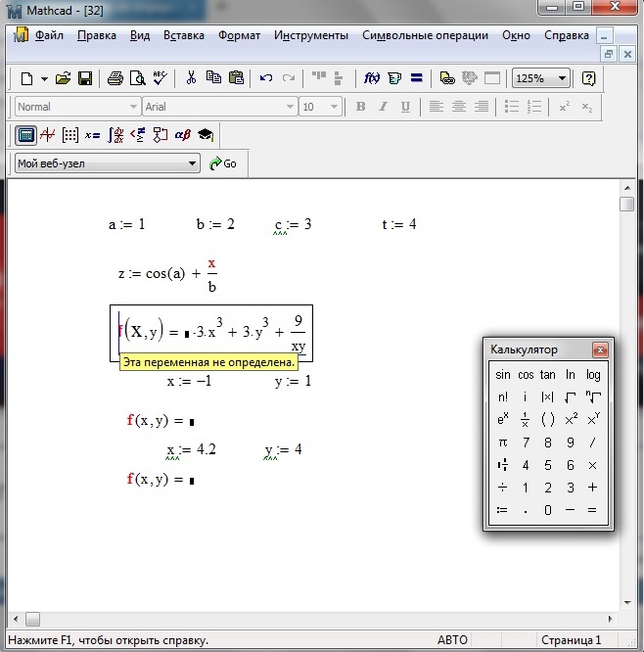The width and height of the screenshot is (644, 652).
Task: Insert unit measuring cup icon
Action: pos(394,78)
